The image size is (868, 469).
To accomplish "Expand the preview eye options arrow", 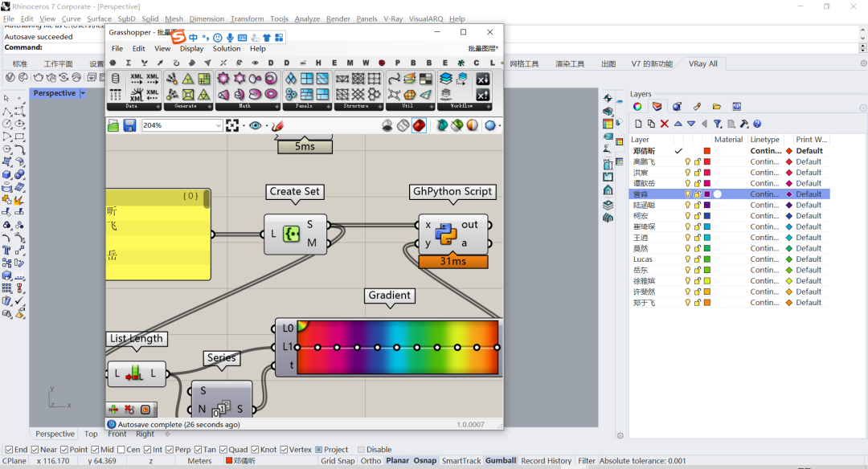I will coord(266,125).
